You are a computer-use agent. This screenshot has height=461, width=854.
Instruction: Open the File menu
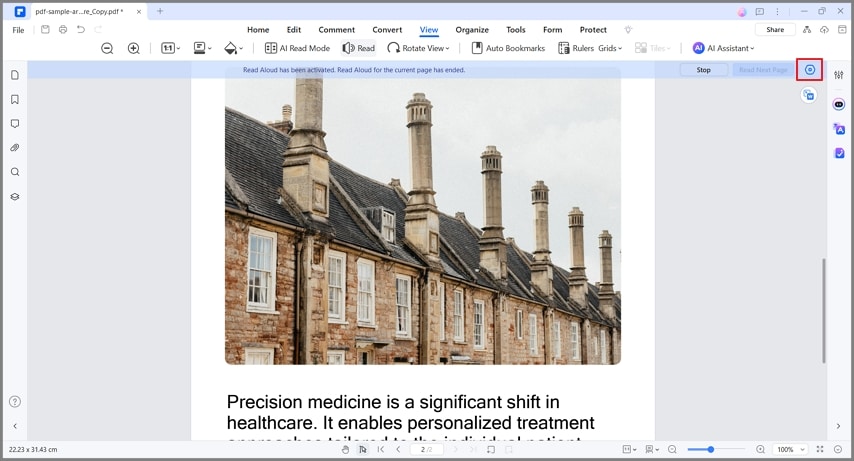[19, 30]
